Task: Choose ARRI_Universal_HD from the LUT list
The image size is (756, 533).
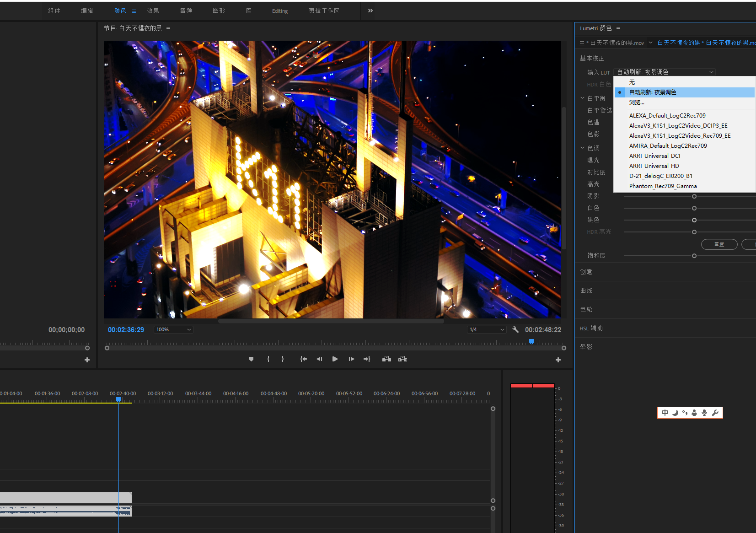Action: point(654,166)
